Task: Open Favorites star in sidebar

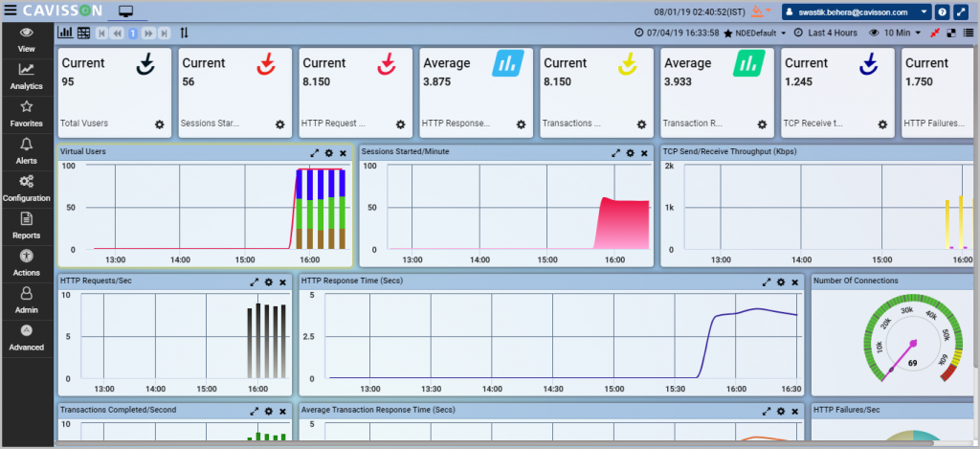Action: (26, 113)
